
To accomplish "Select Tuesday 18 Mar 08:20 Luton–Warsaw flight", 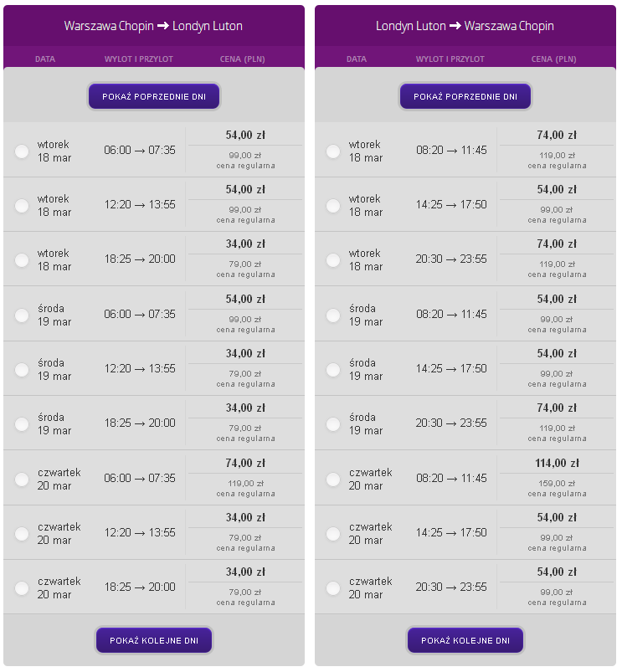I will (x=333, y=151).
